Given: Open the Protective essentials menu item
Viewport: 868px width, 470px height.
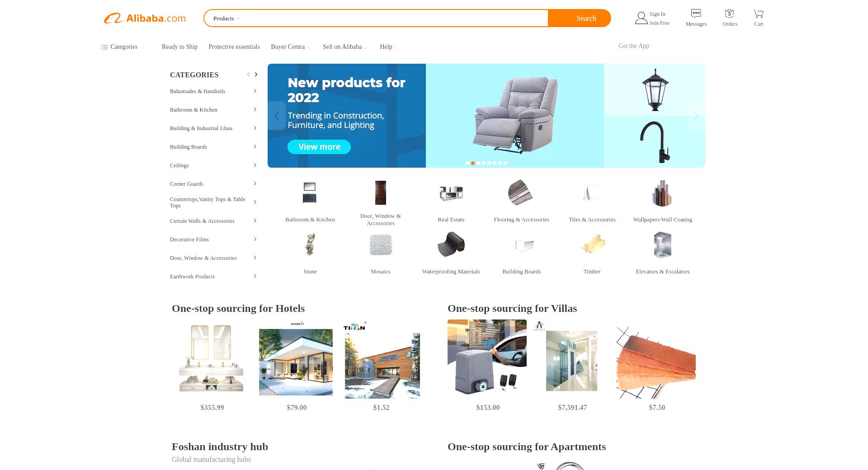Looking at the screenshot, I should click(234, 47).
